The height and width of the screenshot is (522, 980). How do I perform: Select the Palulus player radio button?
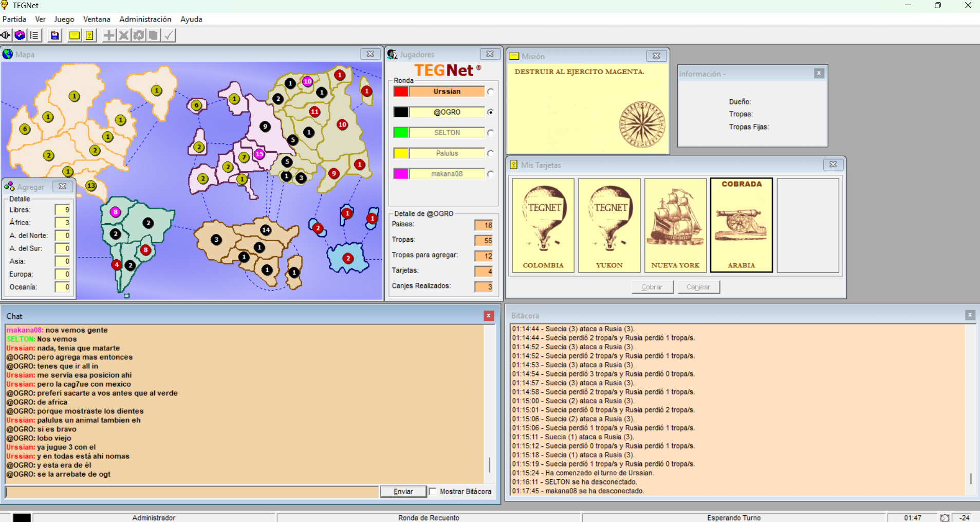[x=491, y=153]
